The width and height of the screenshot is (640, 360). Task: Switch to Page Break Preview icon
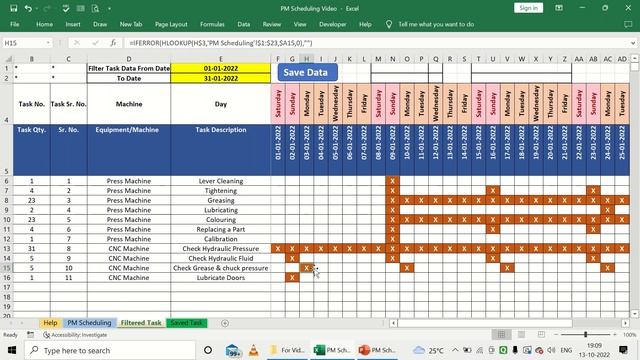(541, 335)
